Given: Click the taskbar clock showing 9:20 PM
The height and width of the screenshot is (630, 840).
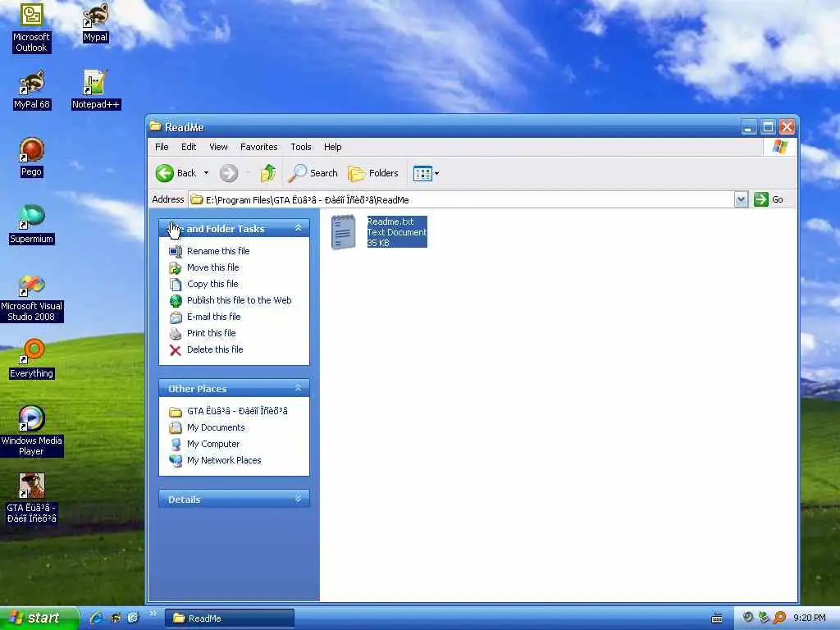Looking at the screenshot, I should click(x=810, y=619).
